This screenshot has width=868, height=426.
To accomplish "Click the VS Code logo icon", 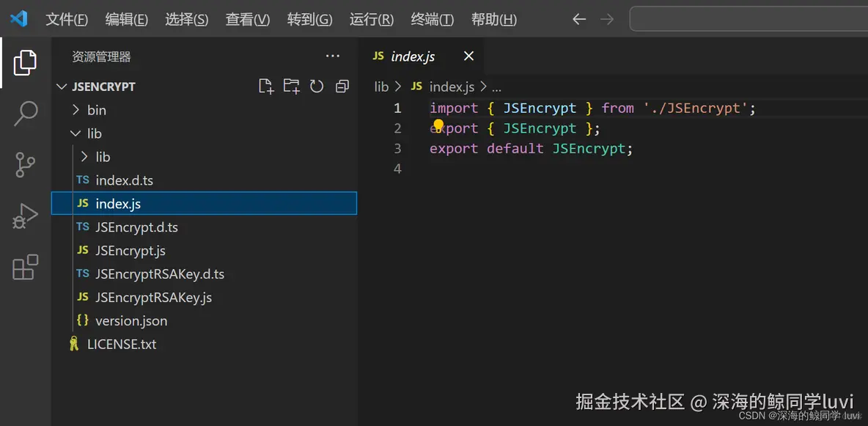I will [x=18, y=19].
